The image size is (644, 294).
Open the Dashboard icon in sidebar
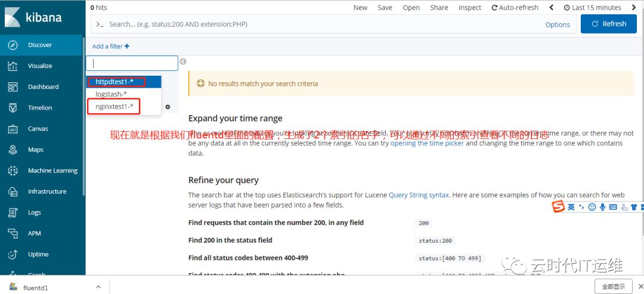(x=13, y=87)
